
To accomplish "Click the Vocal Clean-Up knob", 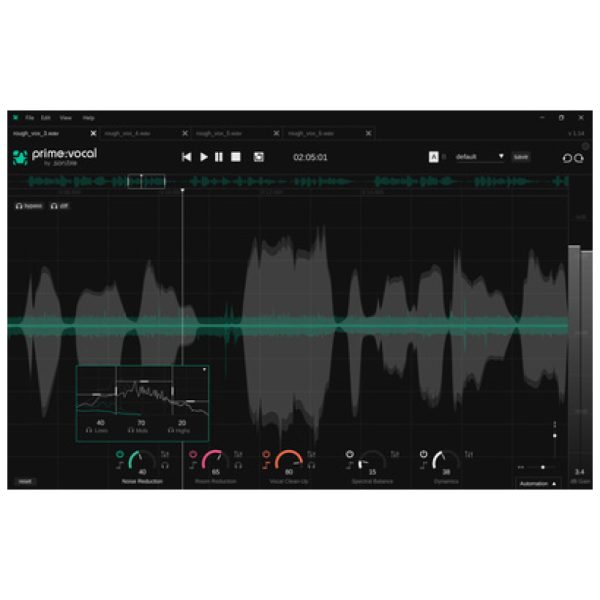I will [x=288, y=463].
